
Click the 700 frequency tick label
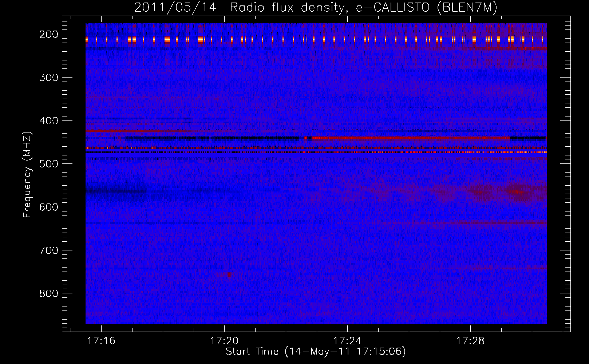tap(49, 250)
